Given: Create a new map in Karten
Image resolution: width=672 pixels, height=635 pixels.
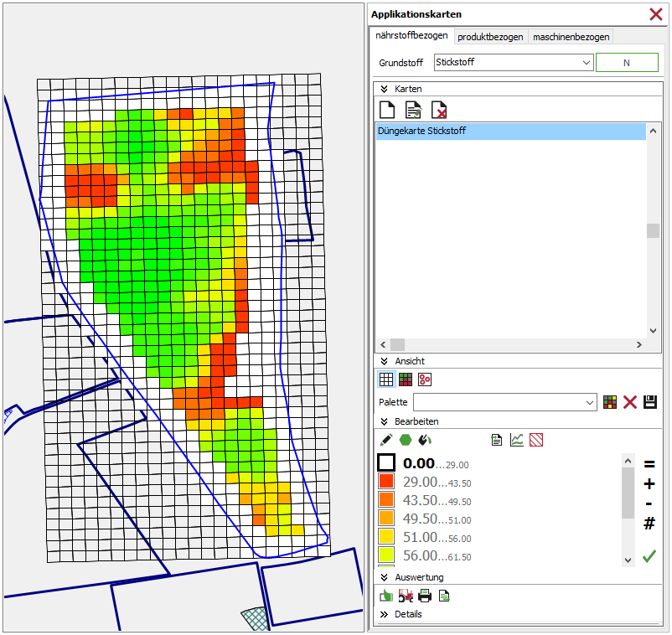Looking at the screenshot, I should [x=387, y=110].
